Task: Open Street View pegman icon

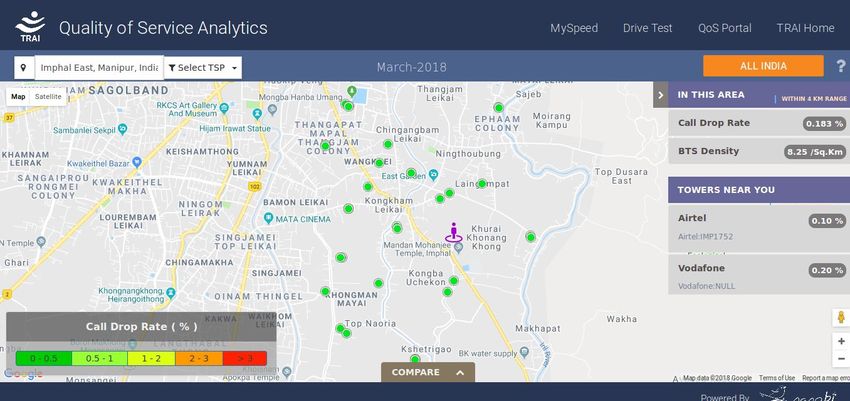Action: [841, 318]
